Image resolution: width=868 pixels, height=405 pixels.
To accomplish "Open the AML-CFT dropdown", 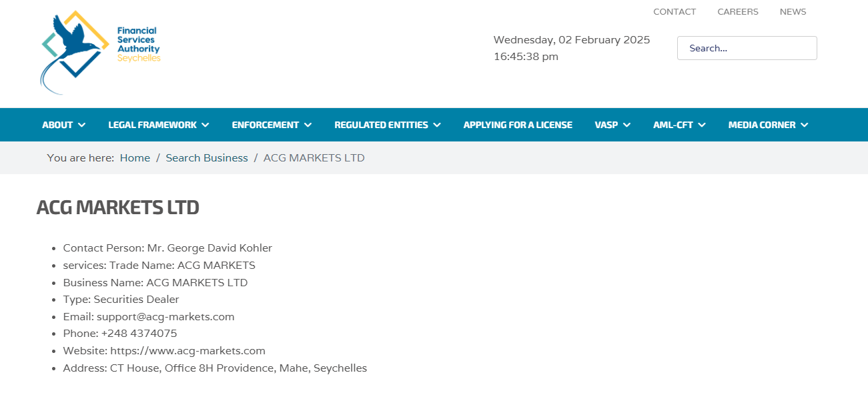I will pyautogui.click(x=679, y=125).
